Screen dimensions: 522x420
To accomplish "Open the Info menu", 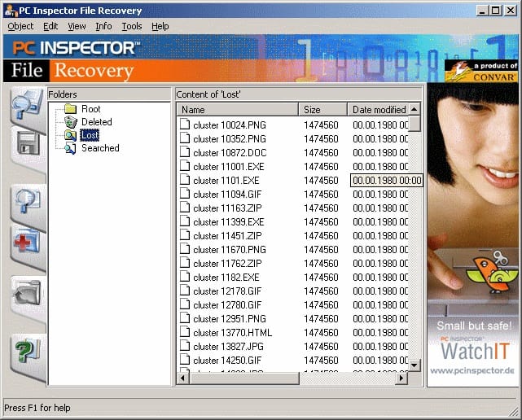I will pyautogui.click(x=103, y=26).
